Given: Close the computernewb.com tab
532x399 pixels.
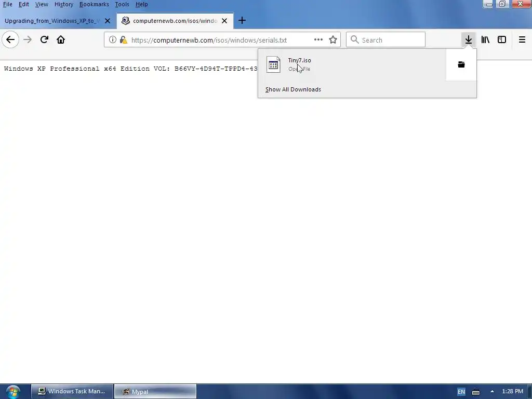Looking at the screenshot, I should [224, 21].
